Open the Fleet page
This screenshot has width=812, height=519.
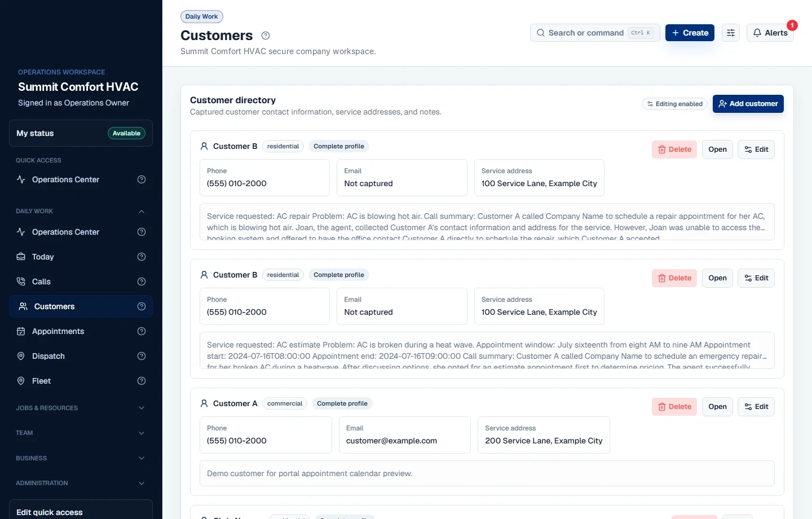[x=41, y=381]
